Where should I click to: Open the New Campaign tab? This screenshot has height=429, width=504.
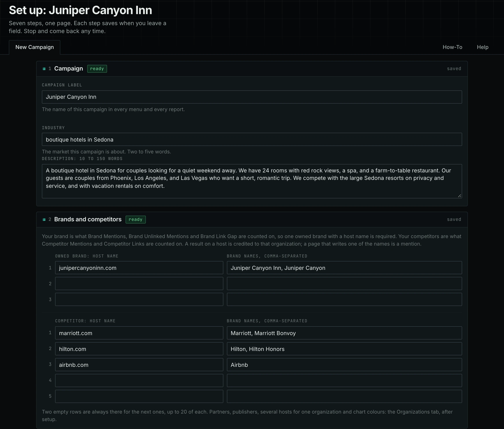click(x=35, y=47)
